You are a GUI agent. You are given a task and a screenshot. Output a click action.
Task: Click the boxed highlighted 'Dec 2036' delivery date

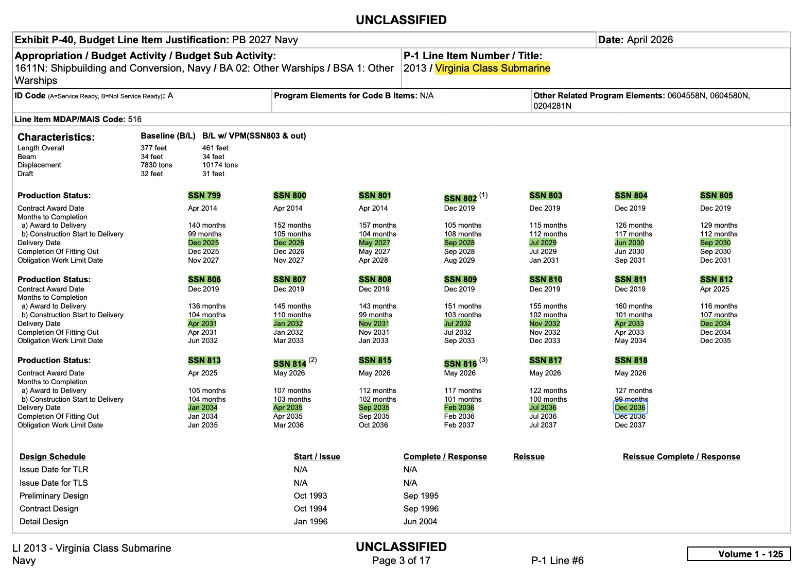point(630,408)
